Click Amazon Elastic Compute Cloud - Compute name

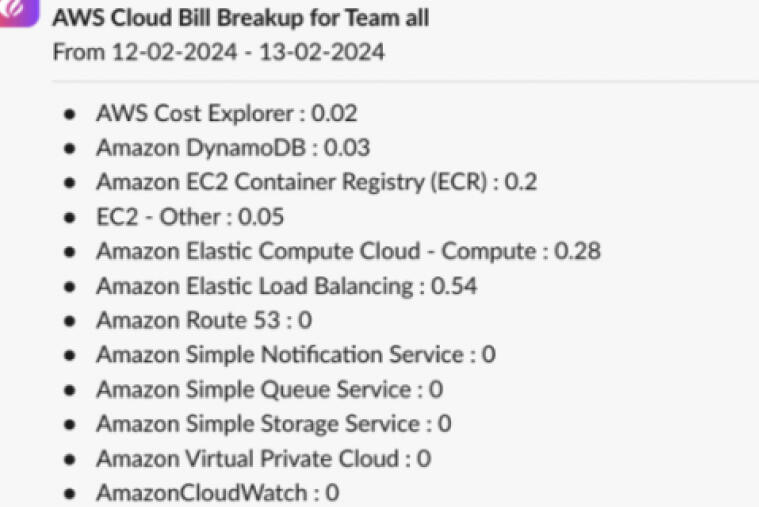[x=315, y=251]
